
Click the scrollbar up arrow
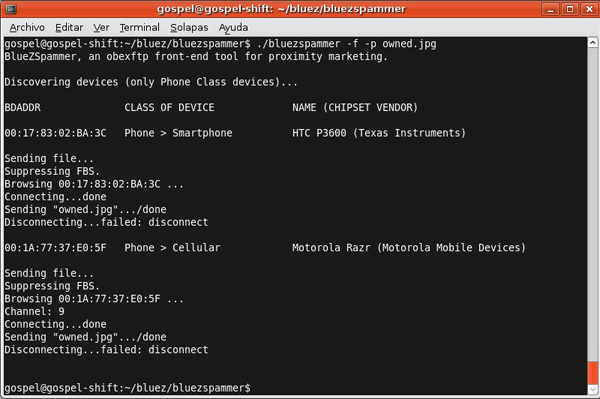[x=593, y=42]
